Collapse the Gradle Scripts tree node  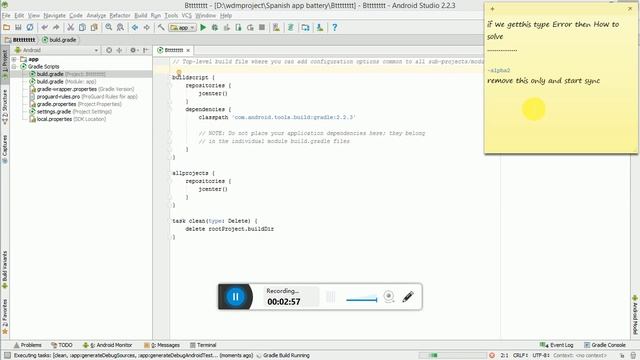15,67
